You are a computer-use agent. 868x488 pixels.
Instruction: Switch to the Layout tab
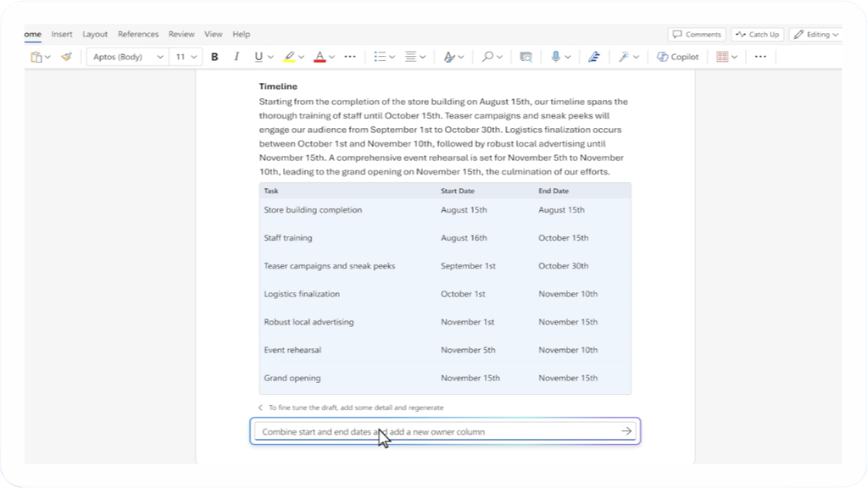(95, 34)
